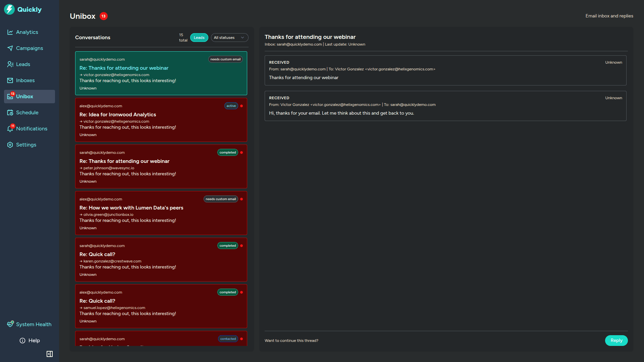Open the Schedule page
Screen dimensions: 644x362
click(x=30, y=113)
